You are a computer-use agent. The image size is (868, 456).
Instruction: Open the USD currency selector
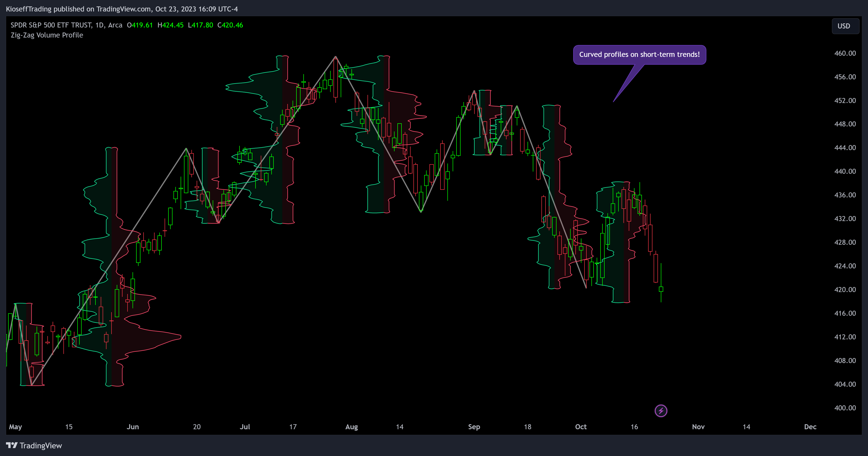click(845, 26)
